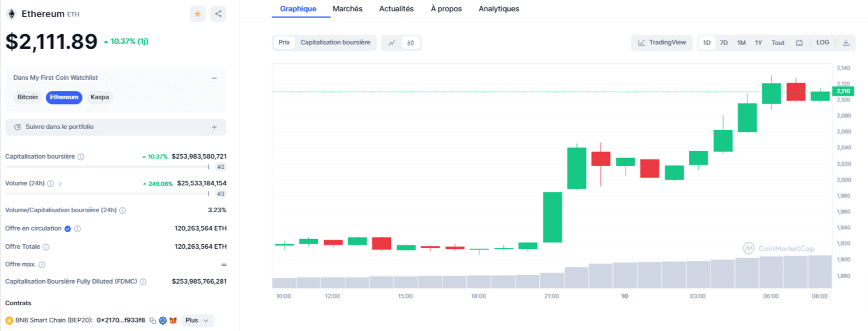Open the TradingView chart button
The height and width of the screenshot is (331, 868).
pyautogui.click(x=662, y=43)
